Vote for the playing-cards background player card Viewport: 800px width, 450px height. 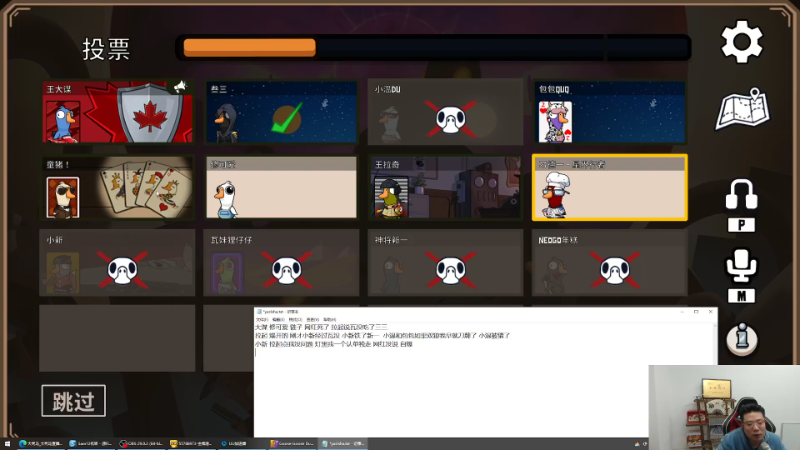pyautogui.click(x=117, y=188)
